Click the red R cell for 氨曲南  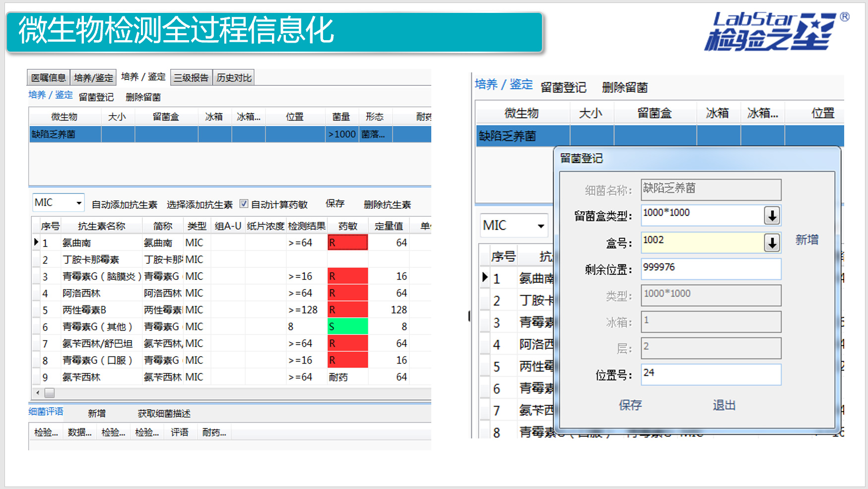[348, 243]
